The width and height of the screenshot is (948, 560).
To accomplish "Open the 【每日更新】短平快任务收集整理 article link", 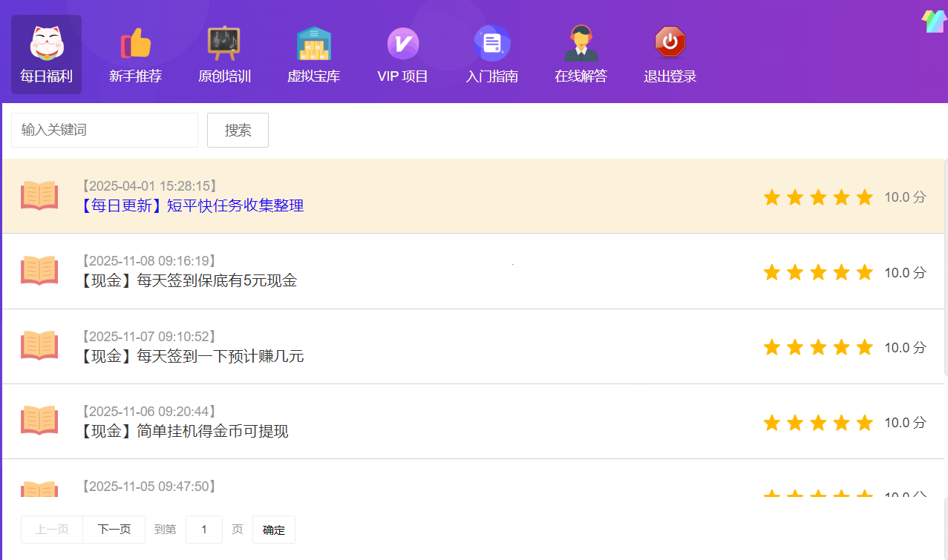I will point(192,205).
